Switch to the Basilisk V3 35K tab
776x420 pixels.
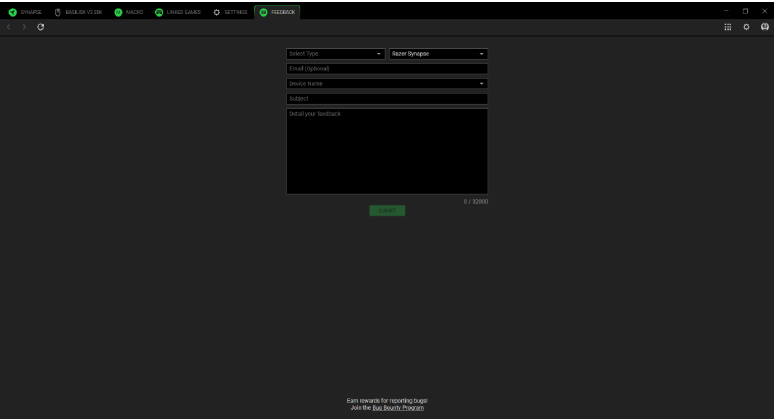coord(78,12)
